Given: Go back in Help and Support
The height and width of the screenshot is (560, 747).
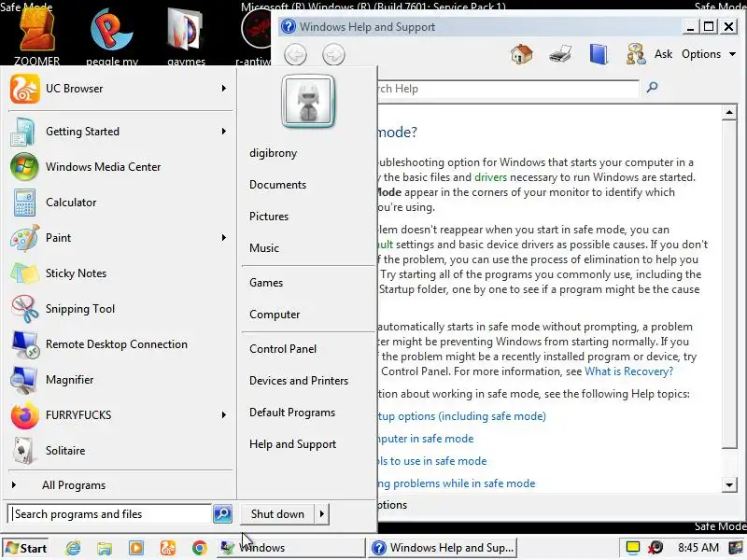Looking at the screenshot, I should (x=295, y=55).
